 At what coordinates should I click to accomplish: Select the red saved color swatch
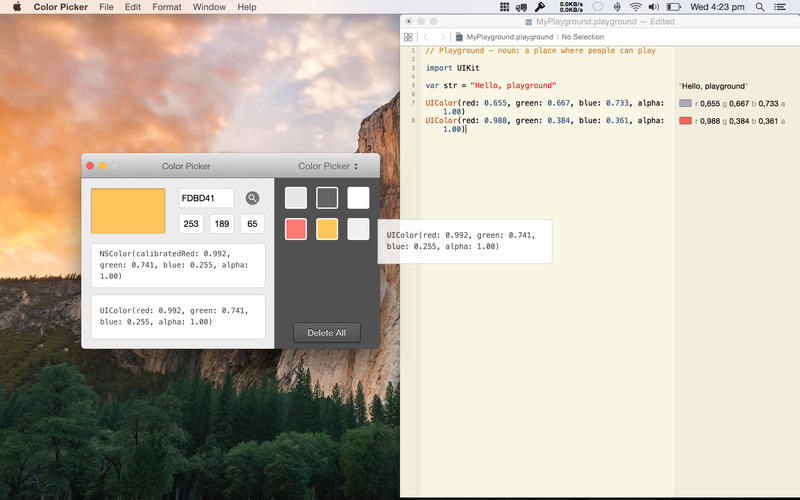(296, 229)
